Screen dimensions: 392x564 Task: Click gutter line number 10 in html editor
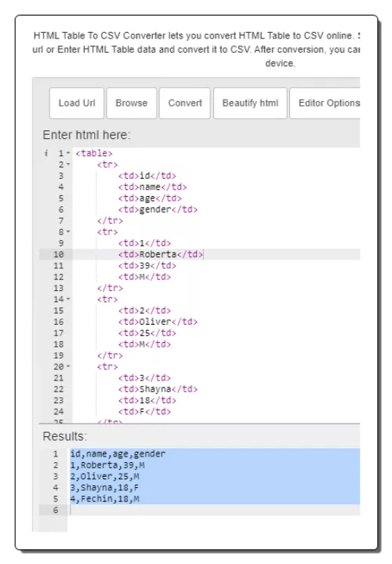[x=58, y=254]
